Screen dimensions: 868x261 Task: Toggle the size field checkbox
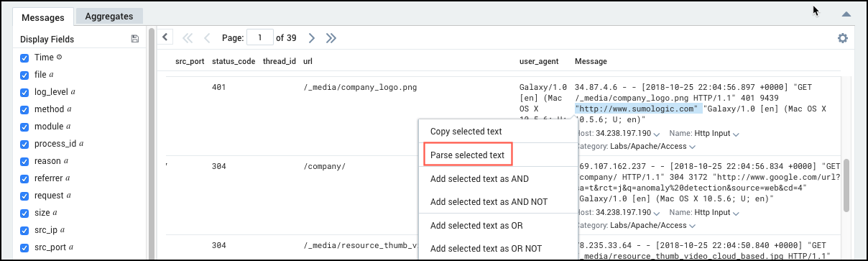pos(24,213)
